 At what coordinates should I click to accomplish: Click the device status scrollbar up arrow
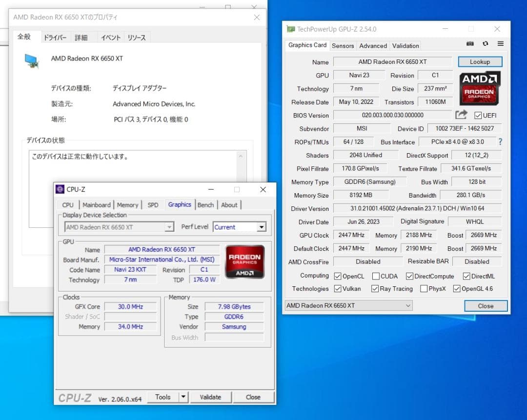(x=240, y=157)
